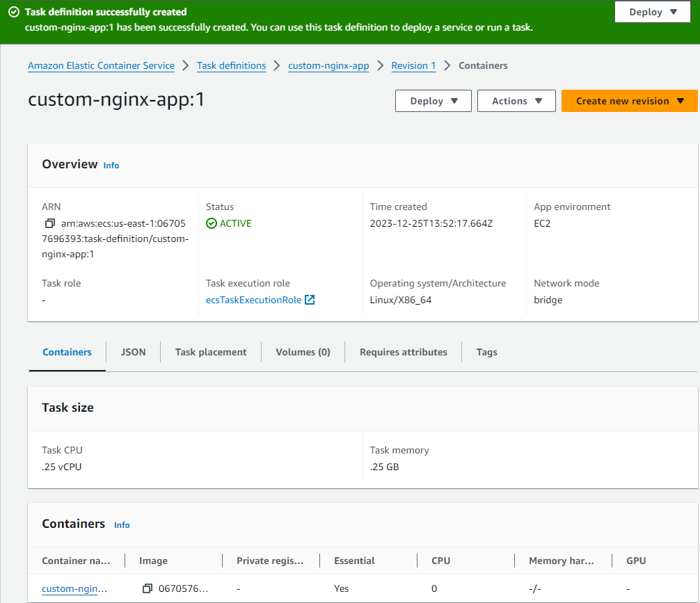This screenshot has width=700, height=603.
Task: Click the Essential column header
Action: (354, 561)
